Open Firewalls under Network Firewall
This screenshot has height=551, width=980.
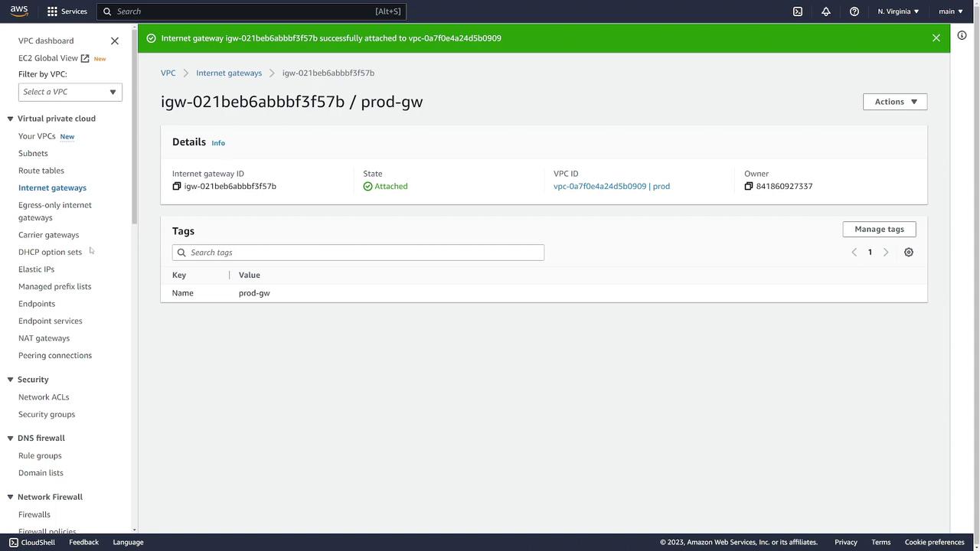(x=34, y=514)
